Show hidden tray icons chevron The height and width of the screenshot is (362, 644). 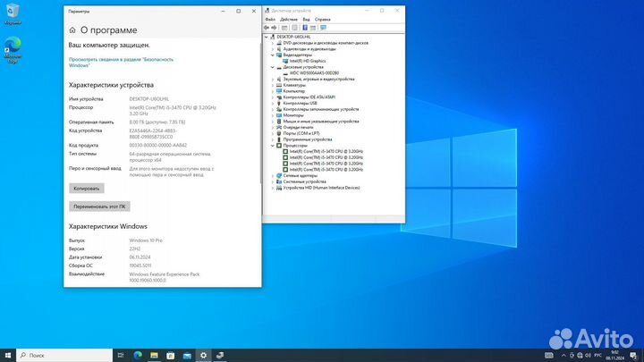point(563,356)
